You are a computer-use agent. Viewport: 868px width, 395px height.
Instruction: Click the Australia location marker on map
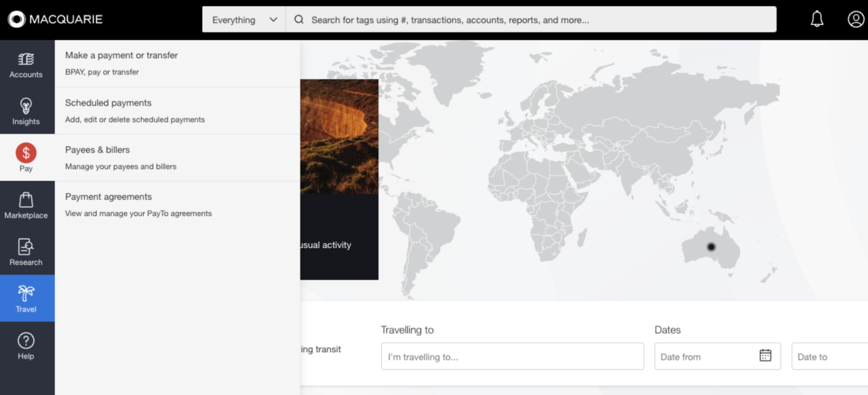[711, 247]
